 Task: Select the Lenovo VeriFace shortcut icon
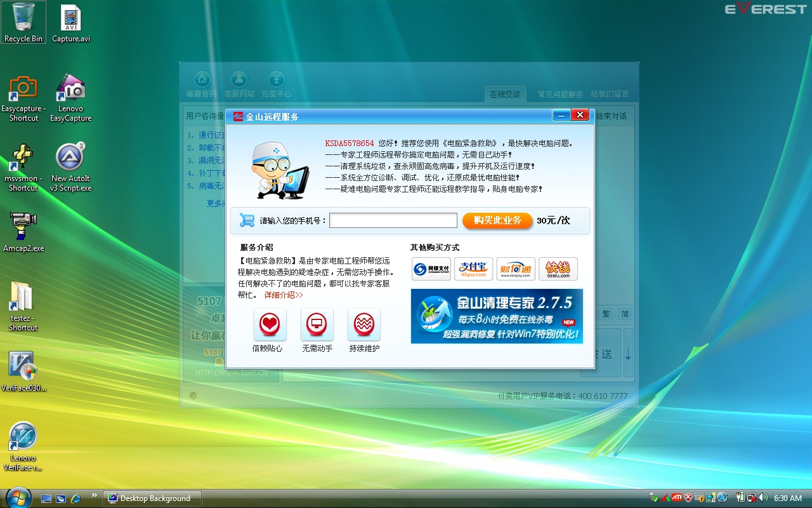(23, 446)
